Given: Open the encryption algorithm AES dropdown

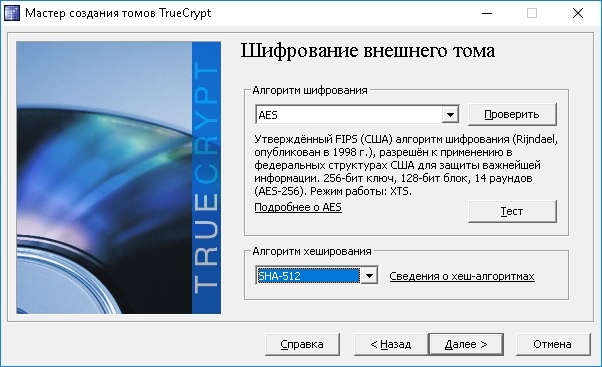Looking at the screenshot, I should click(x=357, y=114).
